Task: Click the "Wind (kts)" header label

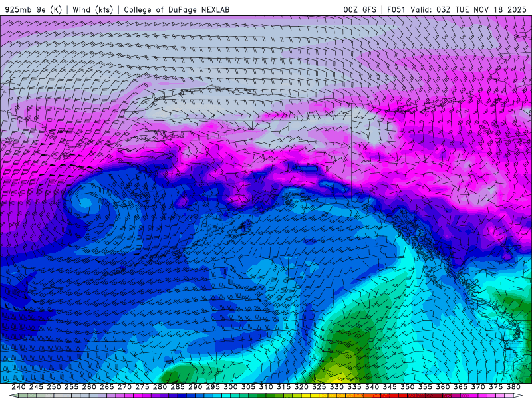Action: point(92,9)
